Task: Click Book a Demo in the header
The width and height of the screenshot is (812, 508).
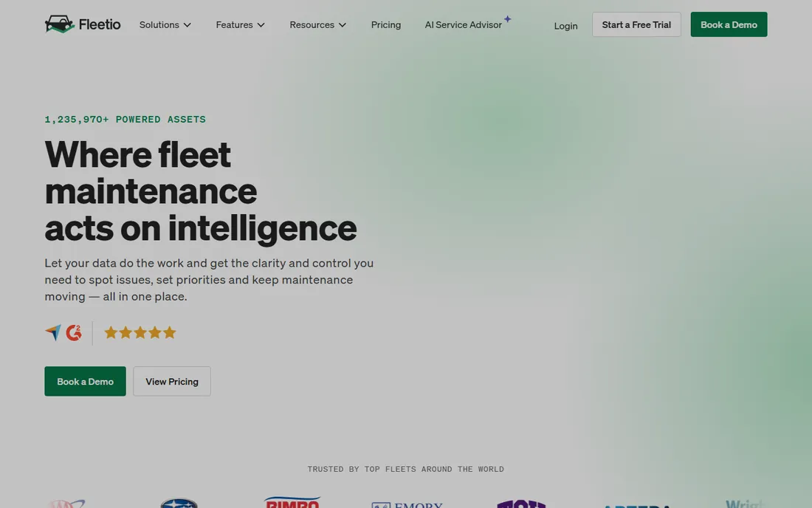Action: 729,24
